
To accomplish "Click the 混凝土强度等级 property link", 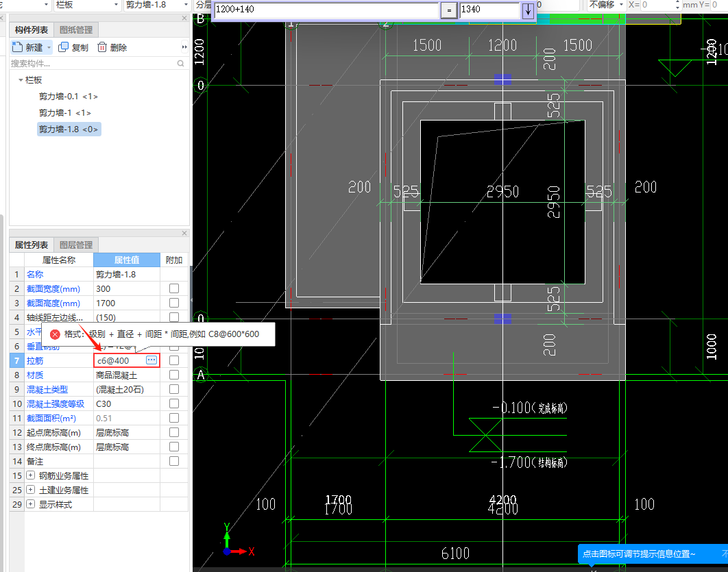I will pos(56,403).
